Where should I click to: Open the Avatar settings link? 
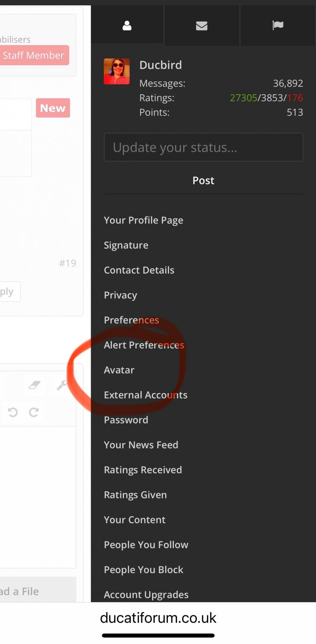coord(119,370)
